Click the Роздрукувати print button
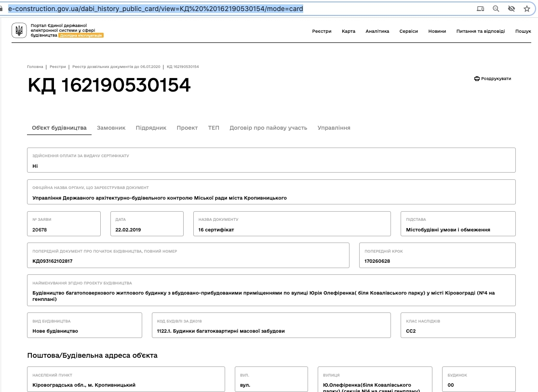This screenshot has height=392, width=538. pos(493,79)
